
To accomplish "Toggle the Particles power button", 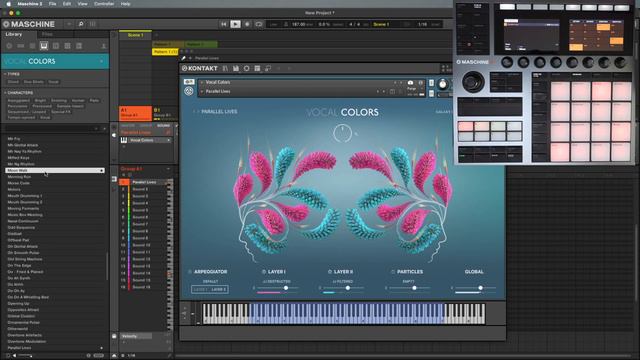I will [x=393, y=271].
